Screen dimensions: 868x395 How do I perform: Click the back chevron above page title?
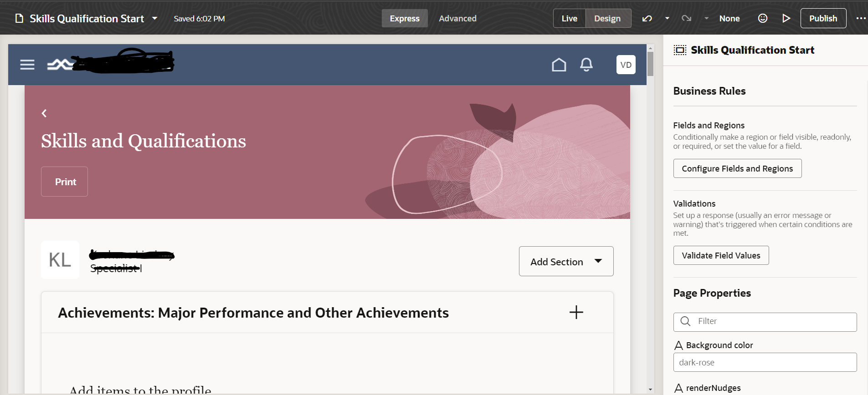[x=44, y=113]
